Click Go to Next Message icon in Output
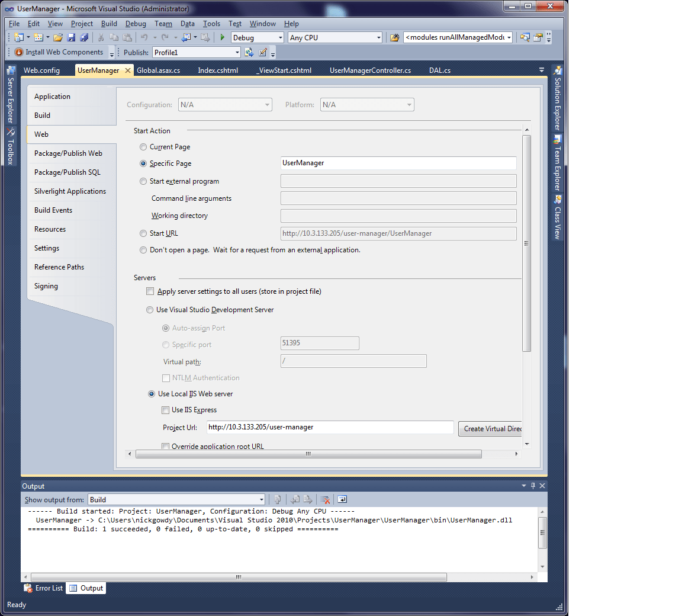This screenshot has height=616, width=682. tap(308, 499)
